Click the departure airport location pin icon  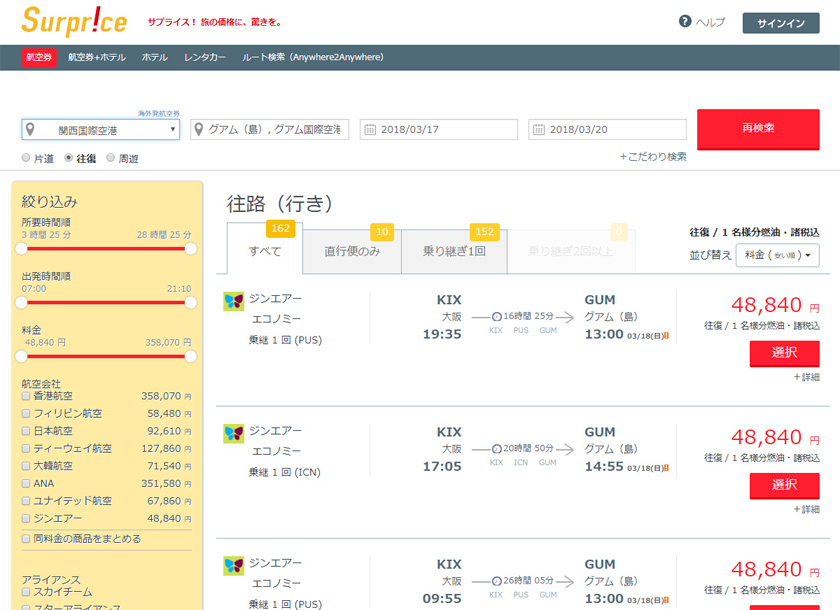click(x=31, y=129)
